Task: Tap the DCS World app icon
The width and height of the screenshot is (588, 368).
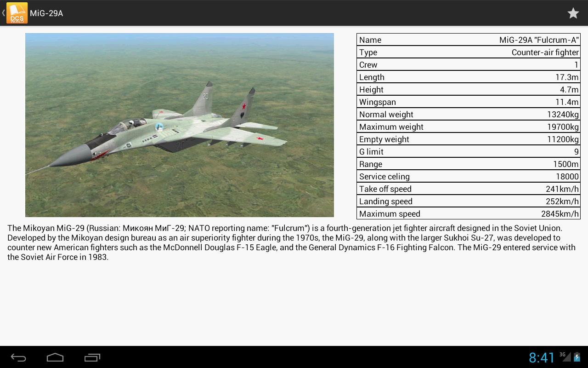Action: tap(17, 13)
